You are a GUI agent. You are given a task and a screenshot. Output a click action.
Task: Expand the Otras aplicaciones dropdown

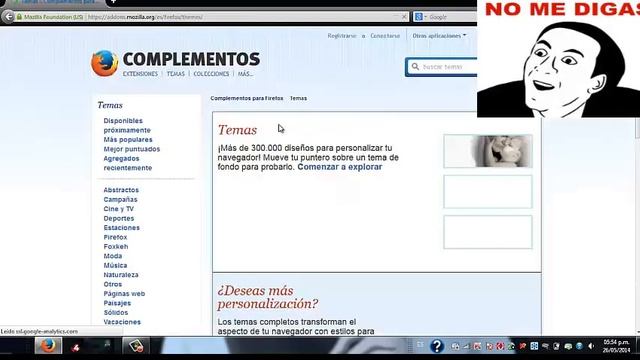pos(439,36)
